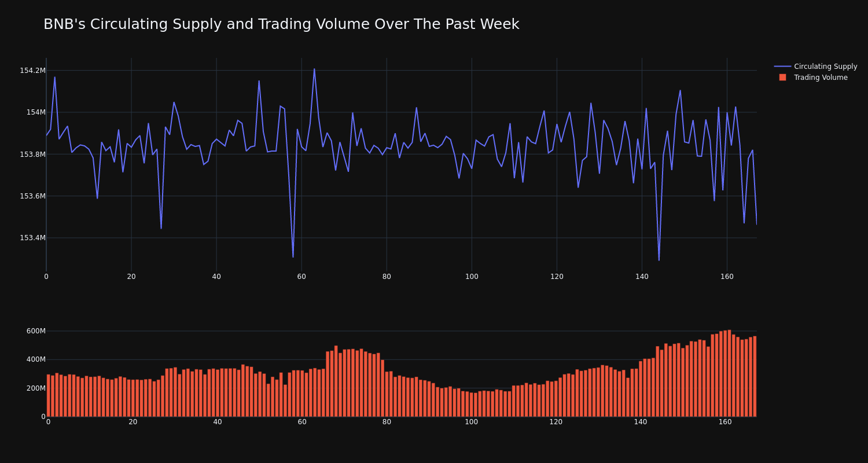868x463 pixels.
Task: Click x-axis label 20 under supply chart
Action: 131,277
